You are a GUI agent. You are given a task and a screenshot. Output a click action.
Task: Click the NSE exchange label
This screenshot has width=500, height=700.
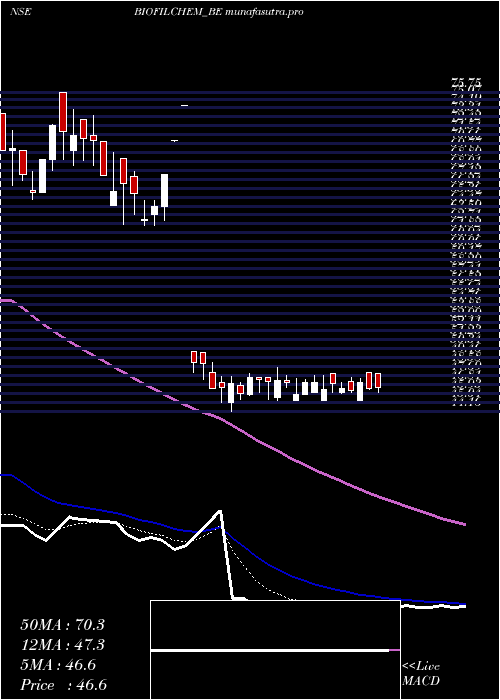pos(21,12)
